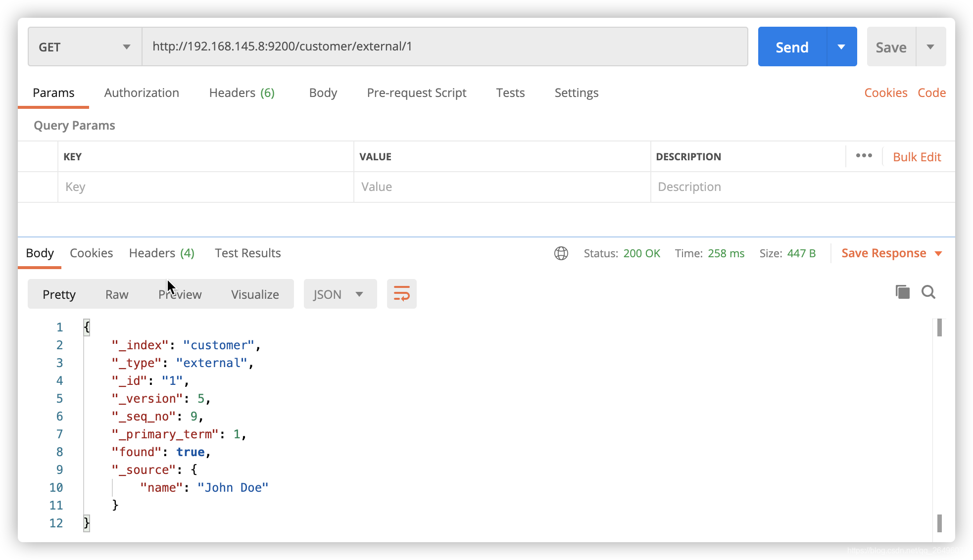Select the Visualize response view
The image size is (973, 560).
click(255, 294)
